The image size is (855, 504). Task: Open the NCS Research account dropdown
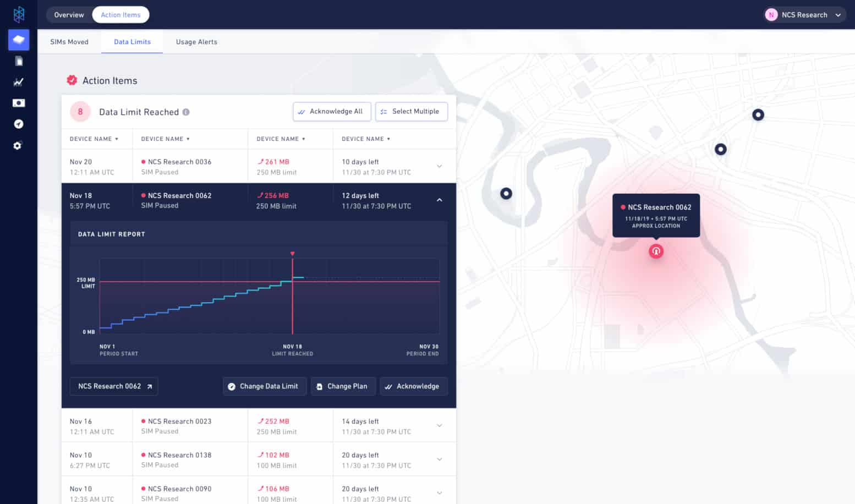(x=804, y=15)
